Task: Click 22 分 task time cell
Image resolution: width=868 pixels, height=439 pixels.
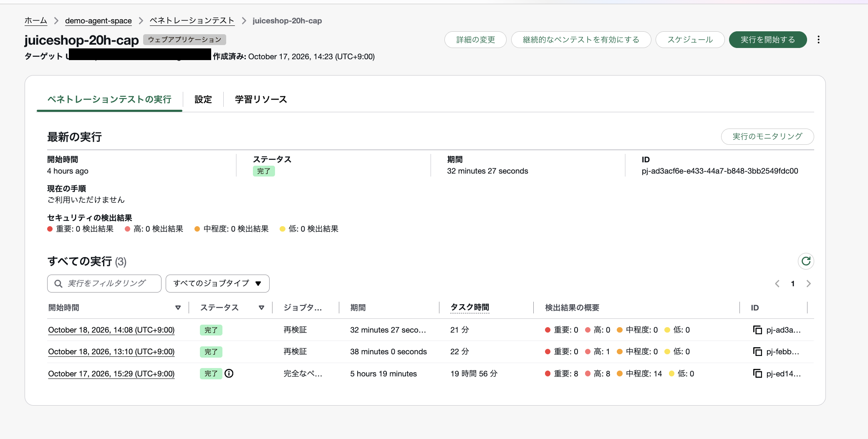Action: [x=460, y=352]
